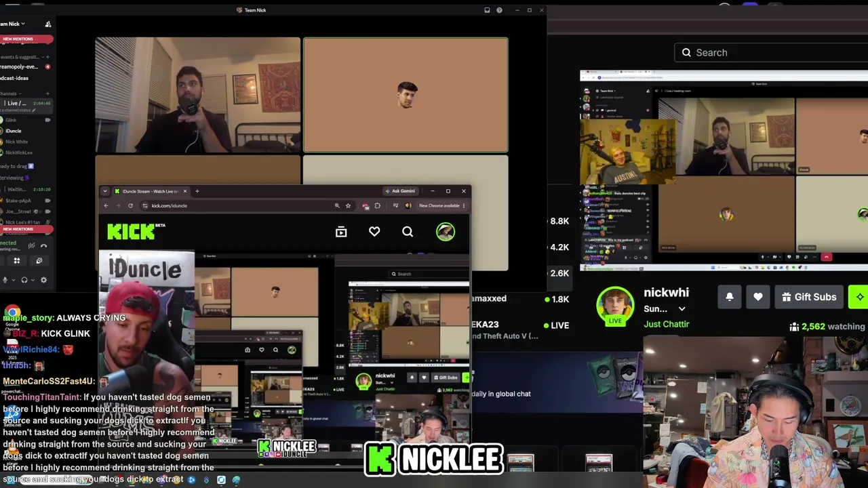Click the red extension icon with badge

[366, 205]
